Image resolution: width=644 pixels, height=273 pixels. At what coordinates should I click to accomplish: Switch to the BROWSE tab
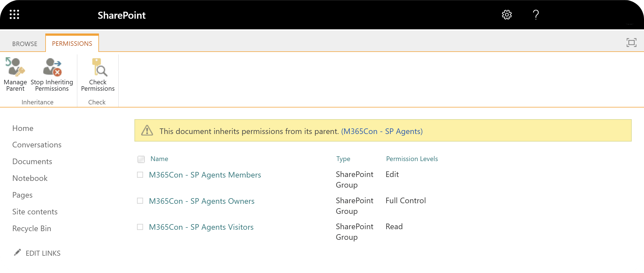click(x=25, y=44)
